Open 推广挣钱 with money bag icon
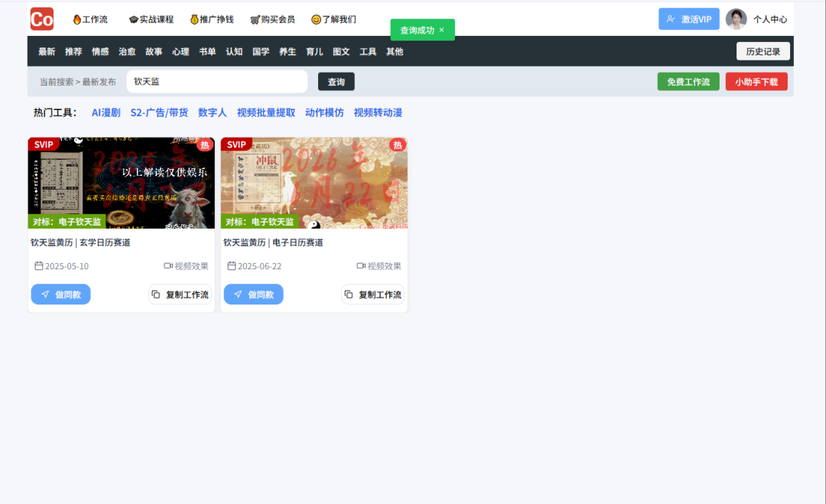Image resolution: width=826 pixels, height=504 pixels. [212, 19]
